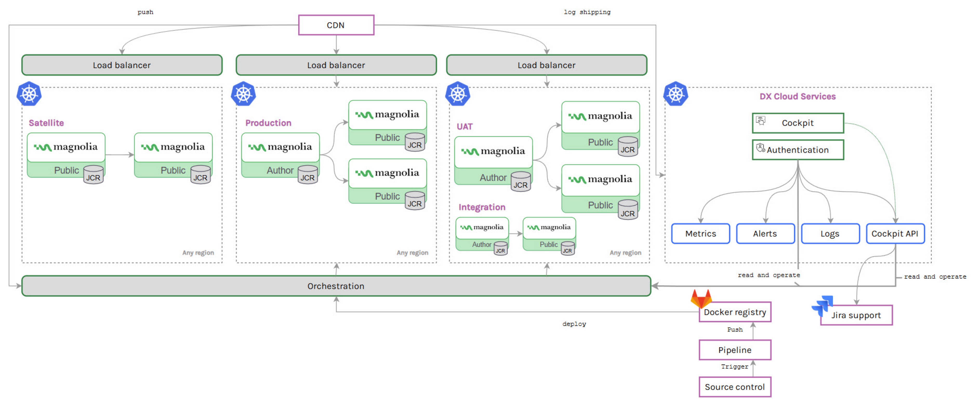The image size is (980, 407).
Task: Click the 'Author' label under UAT
Action: [493, 178]
